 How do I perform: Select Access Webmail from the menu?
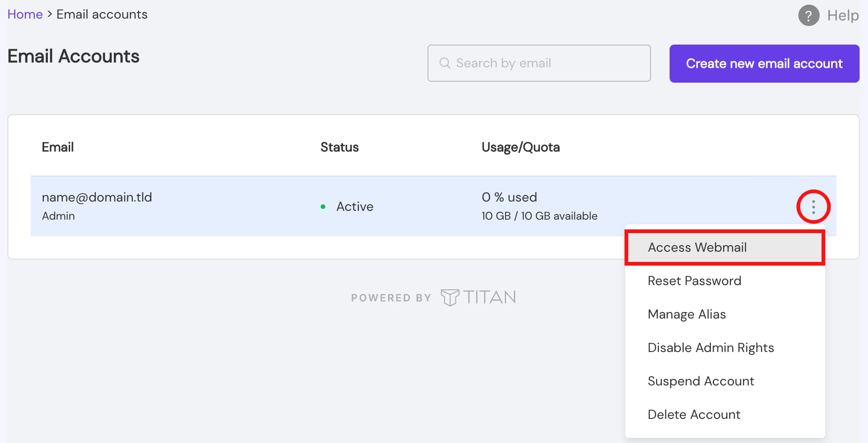pyautogui.click(x=697, y=248)
